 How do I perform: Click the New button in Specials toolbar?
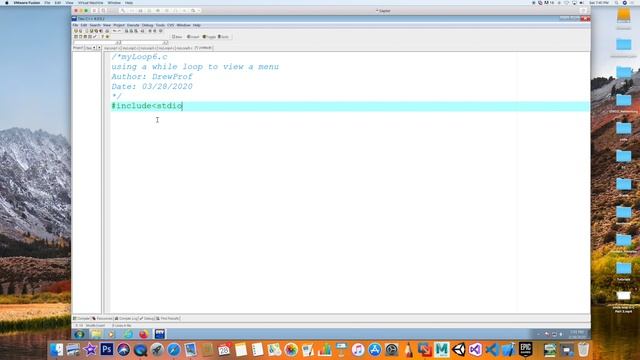coord(177,37)
